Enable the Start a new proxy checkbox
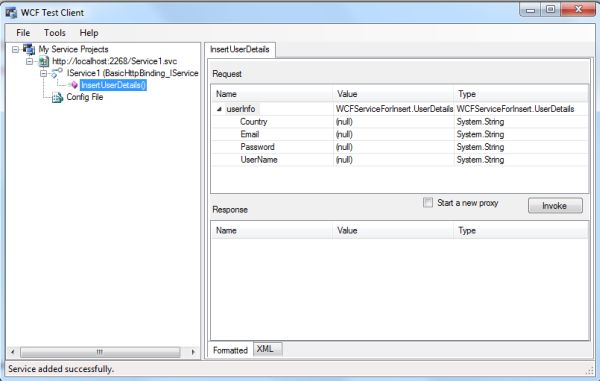 pos(428,202)
